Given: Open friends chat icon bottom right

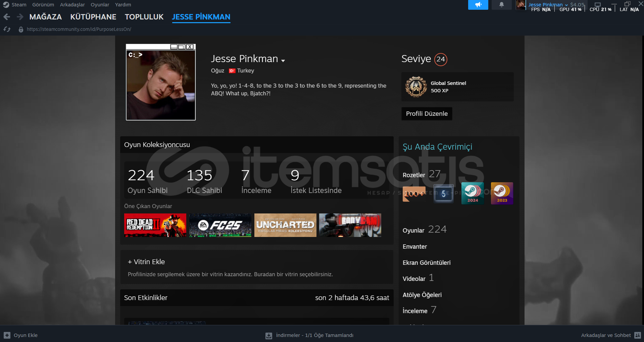Looking at the screenshot, I should click(638, 335).
